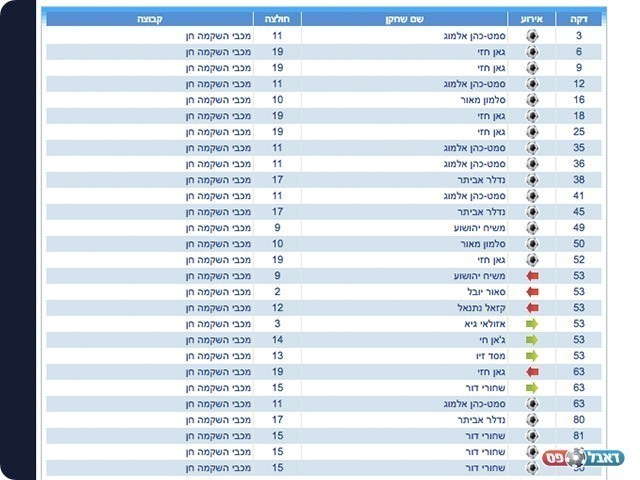Click the goal ball icon at minute 3
This screenshot has width=640, height=480.
coord(532,35)
